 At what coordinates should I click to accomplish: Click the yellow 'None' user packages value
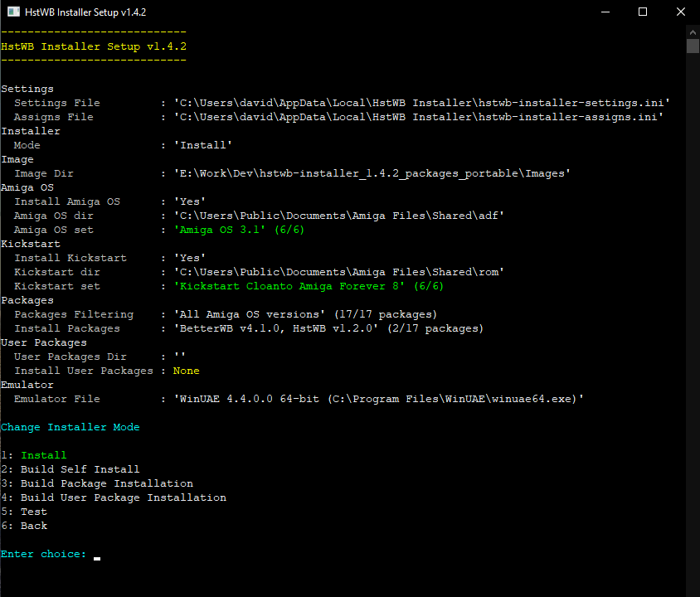(x=186, y=371)
